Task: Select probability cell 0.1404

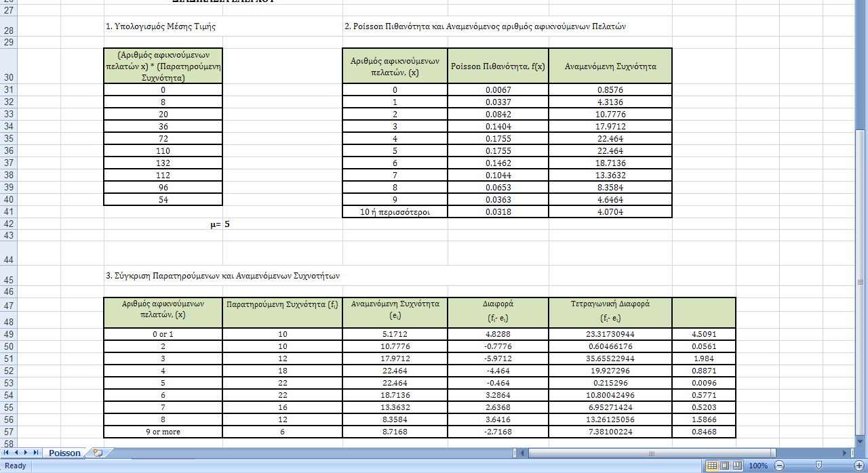Action: [x=498, y=127]
